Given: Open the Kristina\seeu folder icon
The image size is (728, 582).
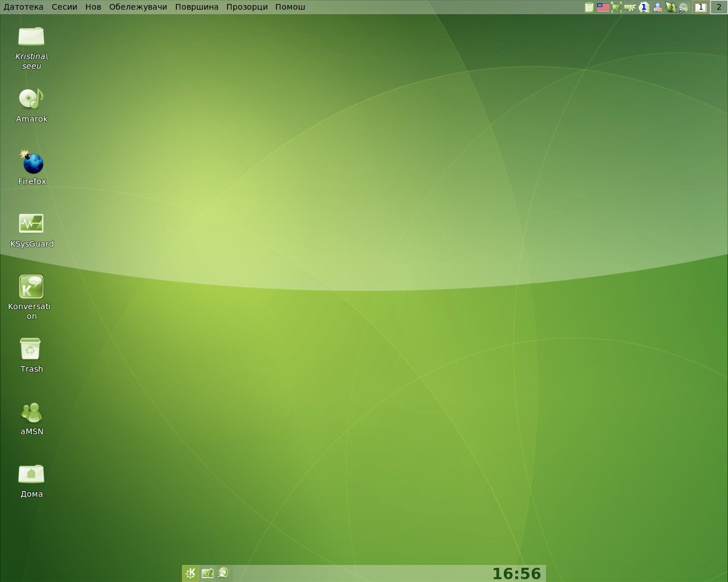Looking at the screenshot, I should pos(31,36).
